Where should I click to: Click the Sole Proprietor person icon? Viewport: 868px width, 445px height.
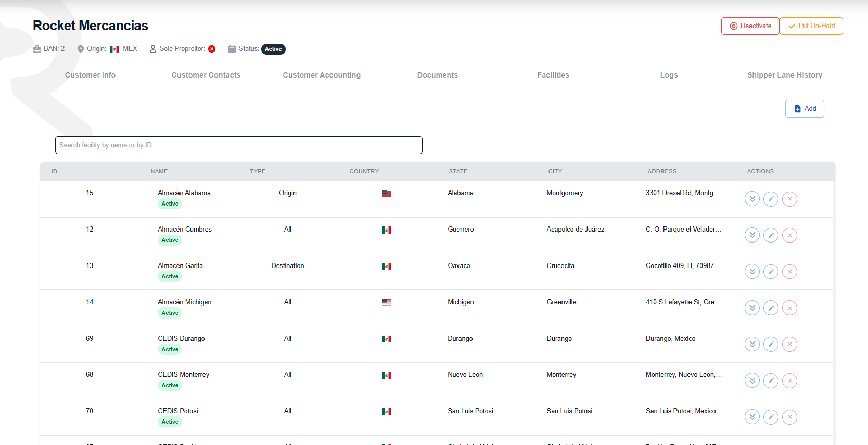tap(153, 49)
